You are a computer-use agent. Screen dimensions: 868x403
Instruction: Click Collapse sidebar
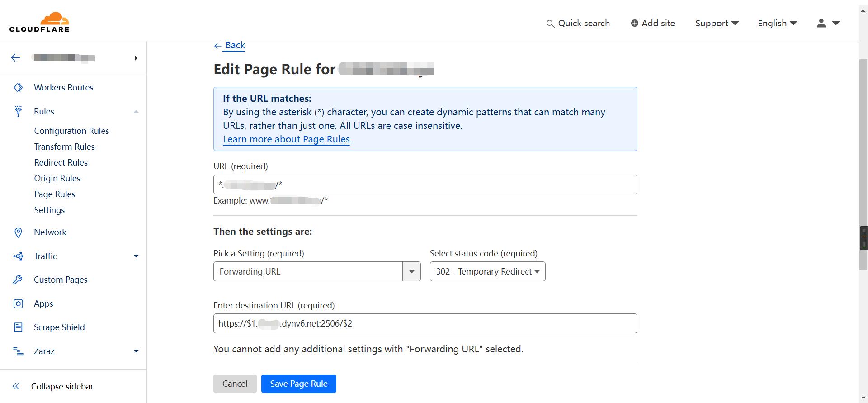tap(62, 386)
